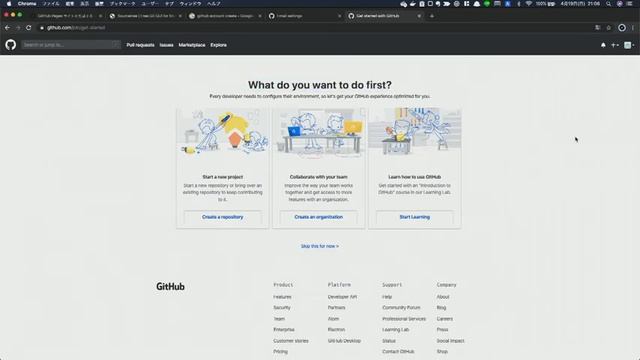The width and height of the screenshot is (640, 360).
Task: Open Pricing footer link
Action: coord(280,351)
